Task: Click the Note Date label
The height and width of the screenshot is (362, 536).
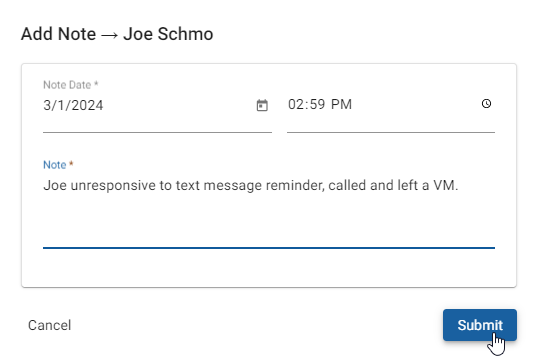Action: tap(70, 85)
